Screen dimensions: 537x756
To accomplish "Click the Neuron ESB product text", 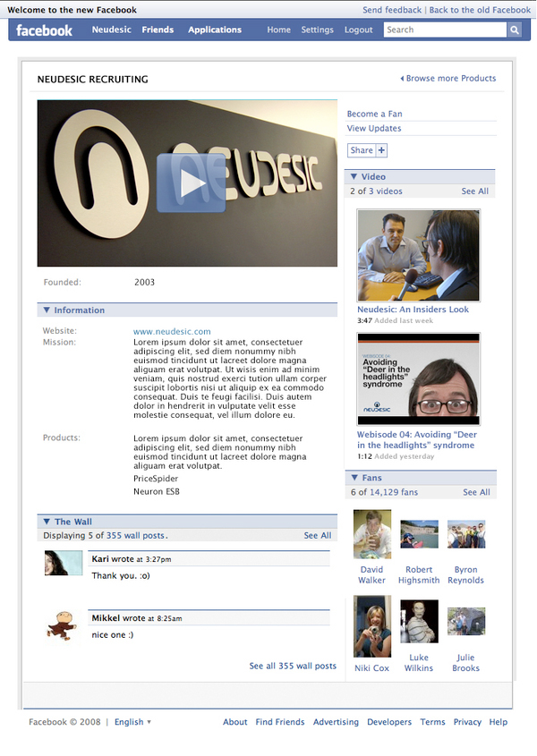I will pos(157,491).
